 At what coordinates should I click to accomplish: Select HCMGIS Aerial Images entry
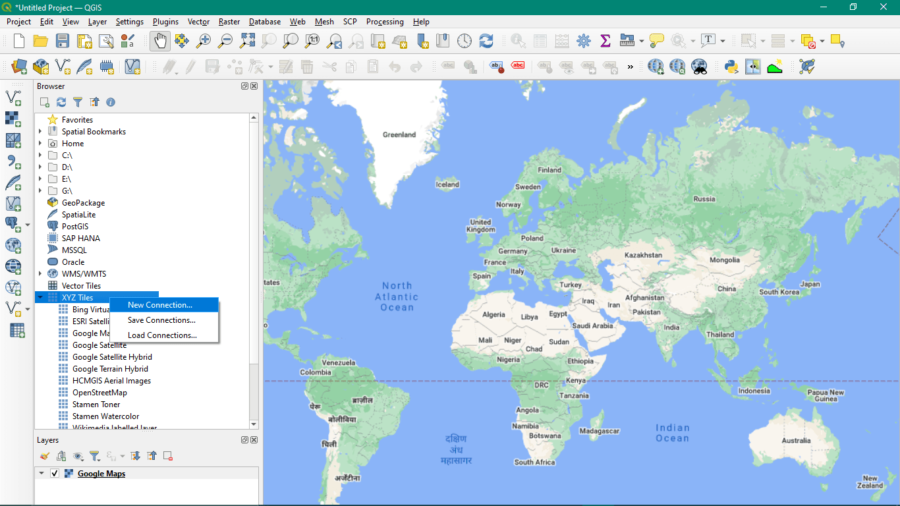point(111,380)
